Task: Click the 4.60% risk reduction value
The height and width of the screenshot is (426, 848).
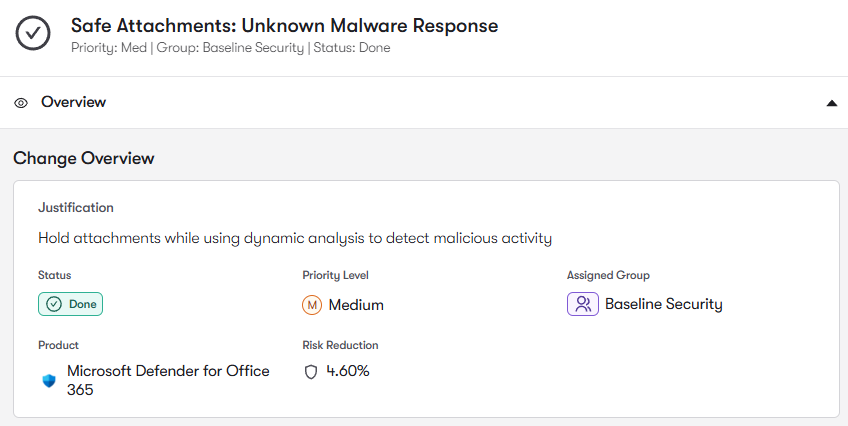Action: coord(348,371)
